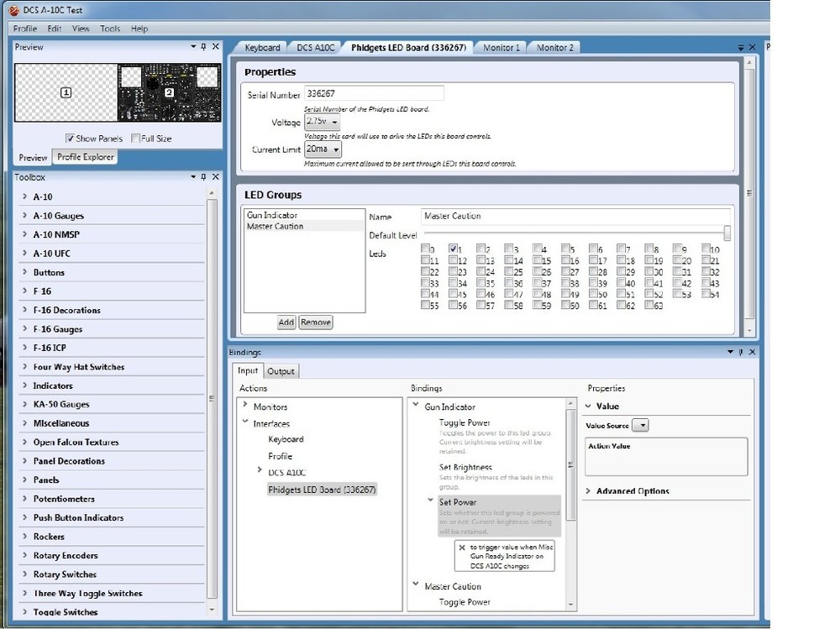Delete the Gun Ready Indicator binding
The width and height of the screenshot is (840, 629).
[x=462, y=547]
